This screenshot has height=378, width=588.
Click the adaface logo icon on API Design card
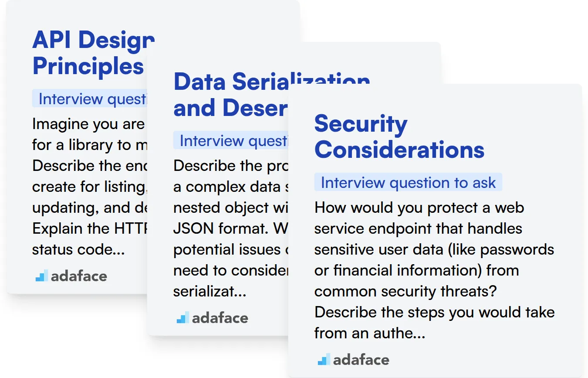41,276
